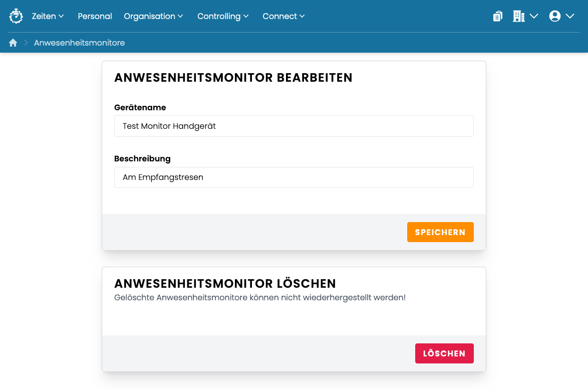Image resolution: width=588 pixels, height=390 pixels.
Task: Click the breadcrumb separator arrow
Action: click(x=26, y=43)
